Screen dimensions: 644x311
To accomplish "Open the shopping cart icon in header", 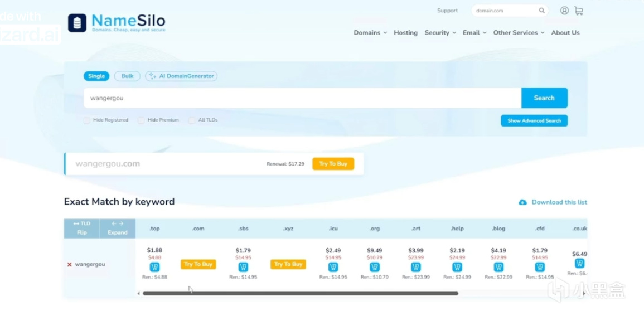I will (x=579, y=11).
